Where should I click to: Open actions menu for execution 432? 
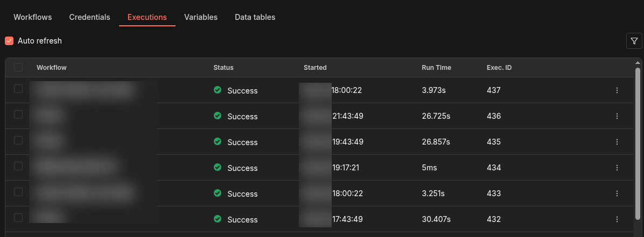[x=617, y=219]
